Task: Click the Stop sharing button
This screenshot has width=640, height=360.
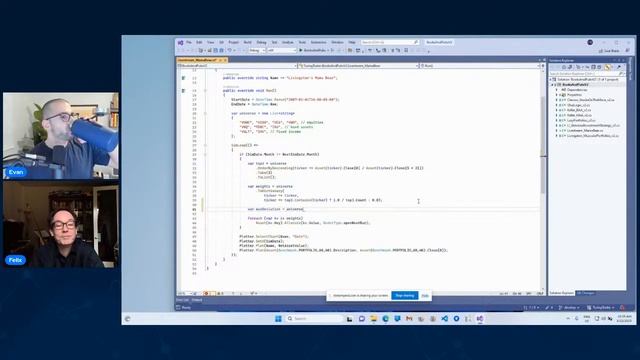Action: [404, 296]
